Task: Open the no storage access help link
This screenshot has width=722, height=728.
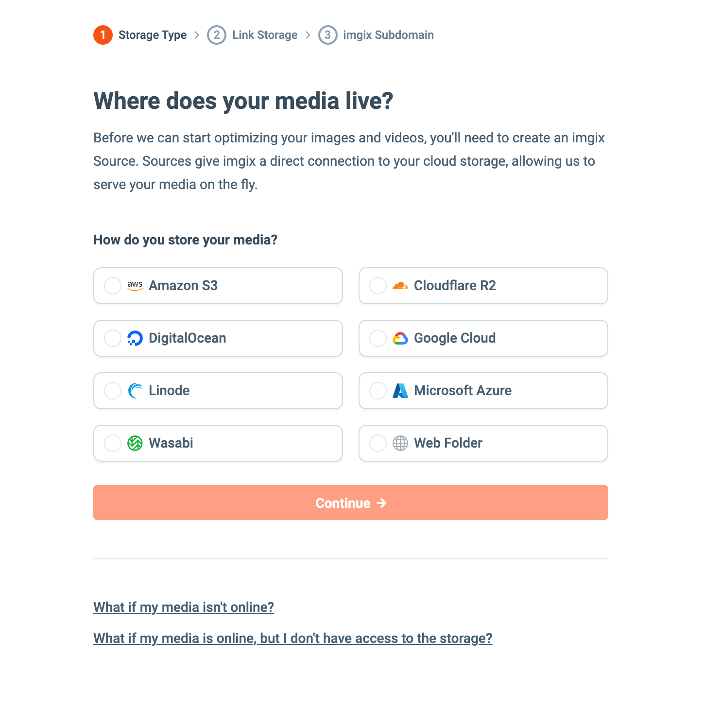Action: click(293, 638)
